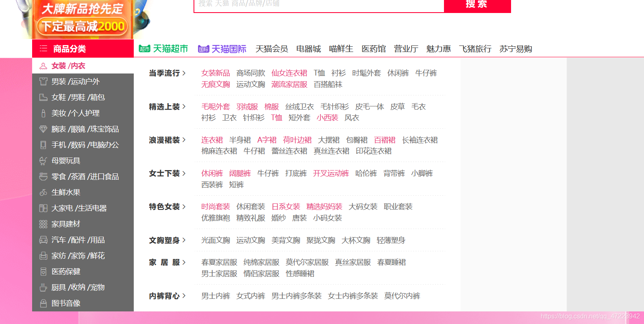Open the 仙女连衣裙 link
The image size is (644, 324).
[289, 73]
